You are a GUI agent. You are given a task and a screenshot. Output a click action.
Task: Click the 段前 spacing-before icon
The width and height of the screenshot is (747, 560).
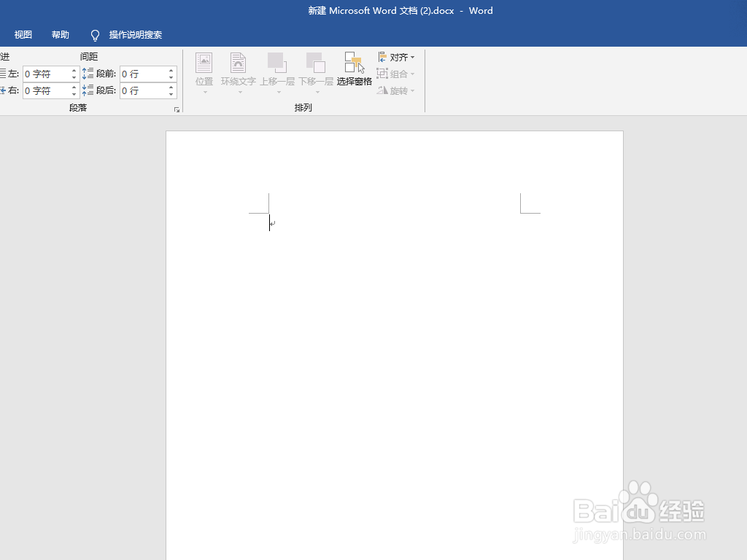click(x=88, y=74)
